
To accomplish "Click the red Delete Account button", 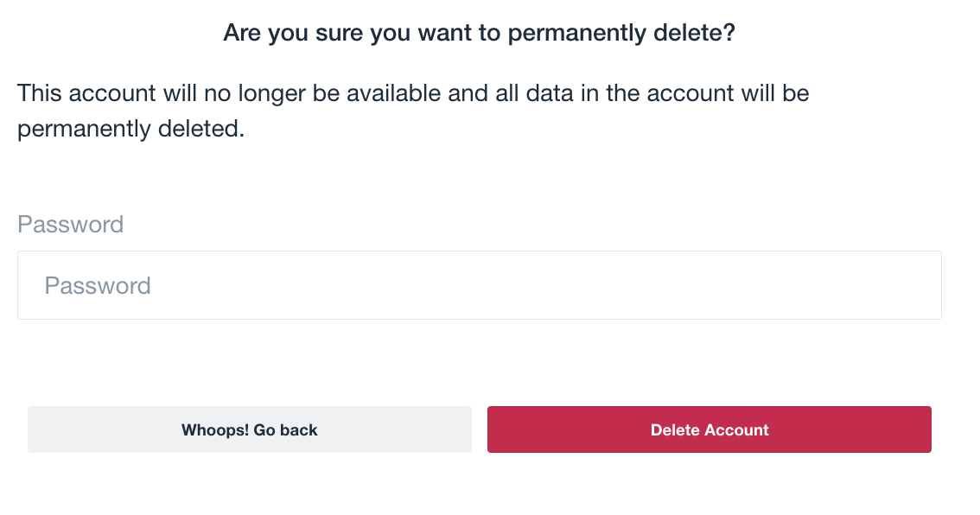I will (x=709, y=429).
